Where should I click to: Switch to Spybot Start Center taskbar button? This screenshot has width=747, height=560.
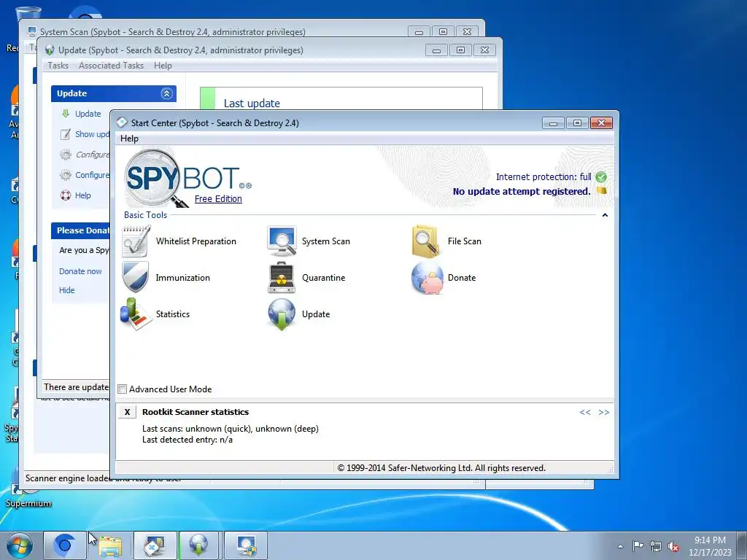pos(155,545)
